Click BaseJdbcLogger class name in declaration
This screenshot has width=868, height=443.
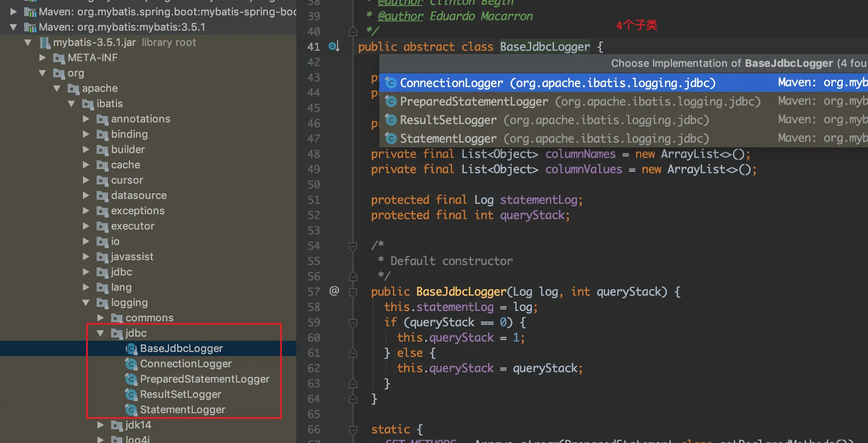[544, 47]
